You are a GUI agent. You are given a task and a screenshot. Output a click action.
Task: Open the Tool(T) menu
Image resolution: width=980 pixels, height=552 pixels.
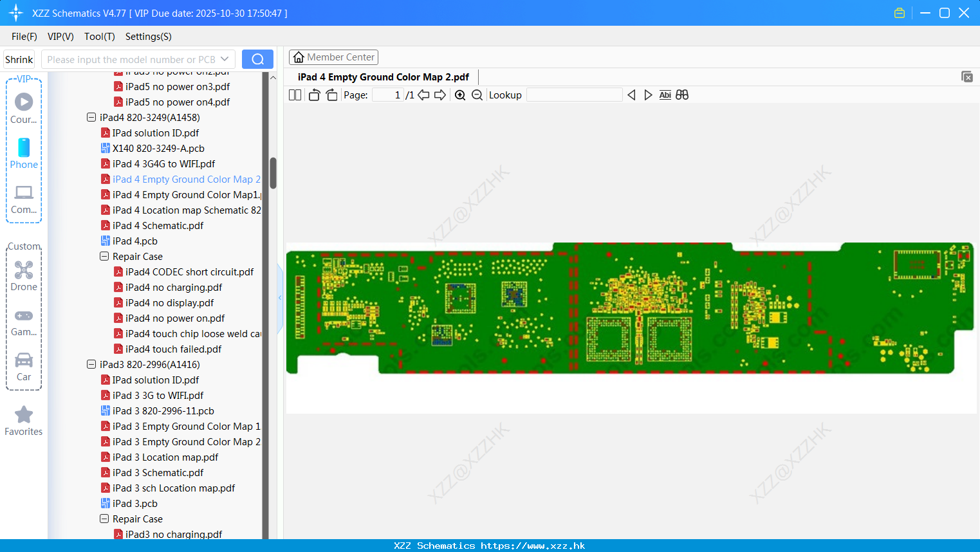click(100, 37)
